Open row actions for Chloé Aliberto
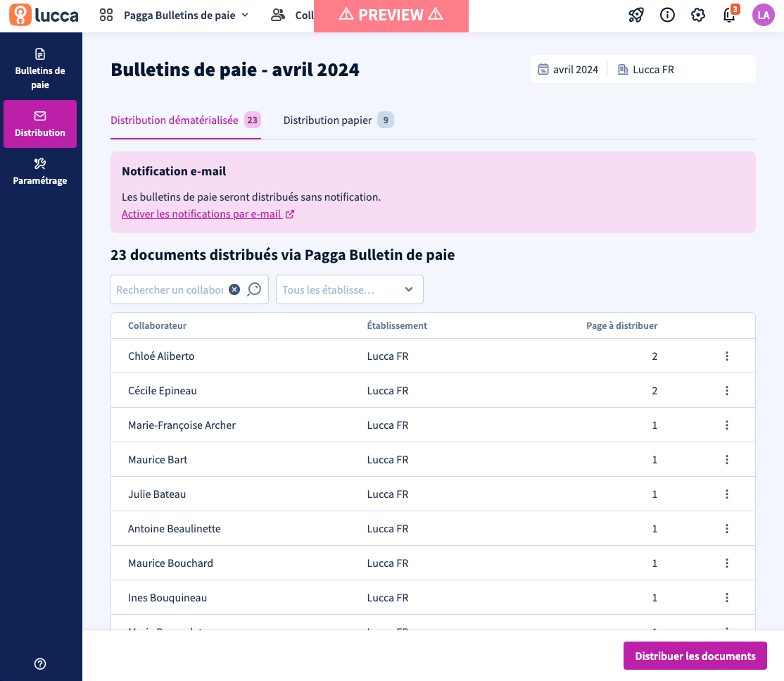784x681 pixels. [726, 356]
